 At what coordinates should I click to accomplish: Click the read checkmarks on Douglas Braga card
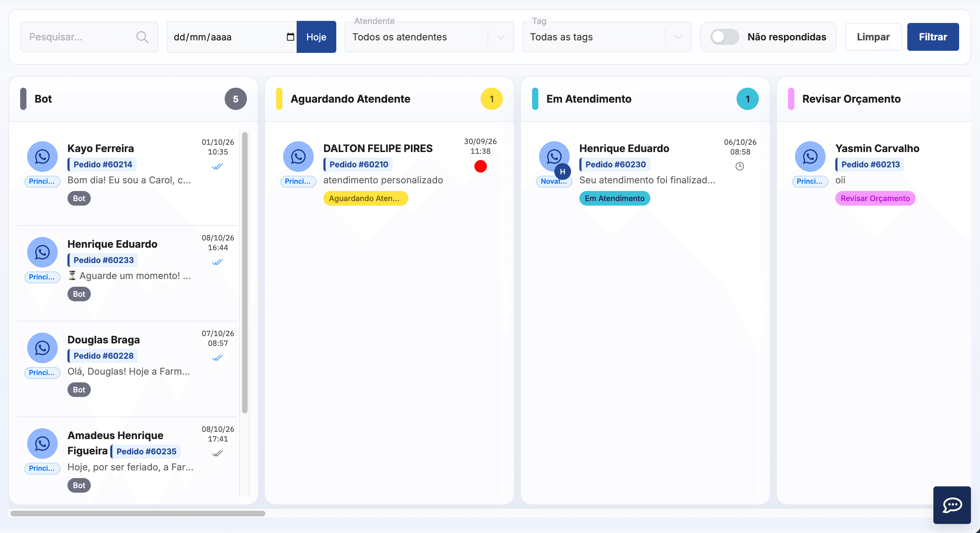(x=217, y=358)
